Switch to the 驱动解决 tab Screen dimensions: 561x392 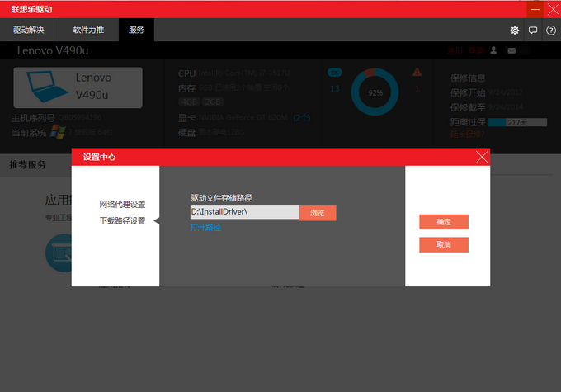click(29, 30)
